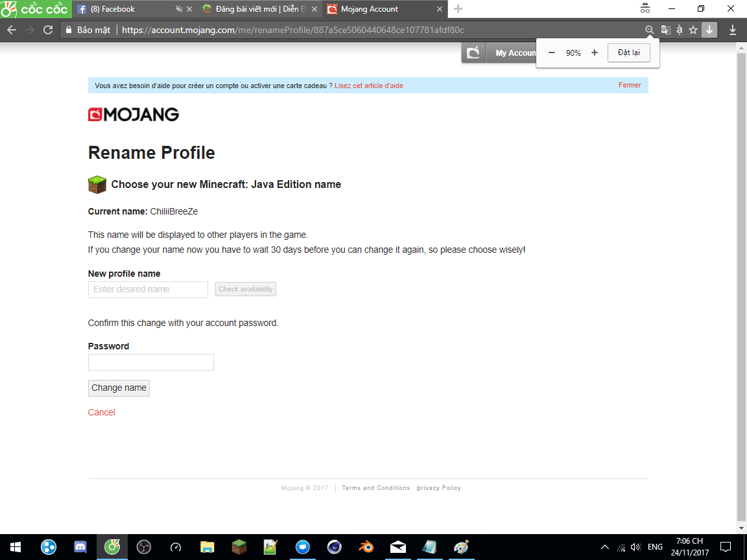
Task: Click the Mojang icon beside My Account
Action: (473, 53)
